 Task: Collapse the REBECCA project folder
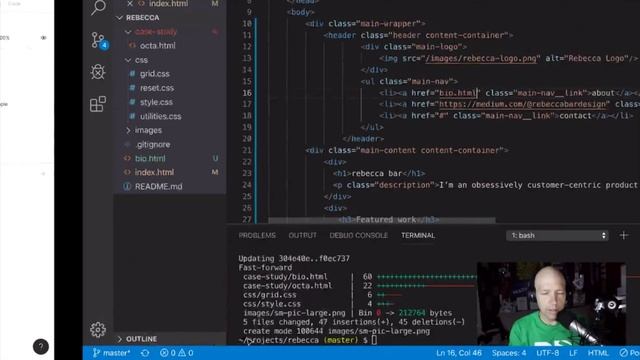(120, 18)
